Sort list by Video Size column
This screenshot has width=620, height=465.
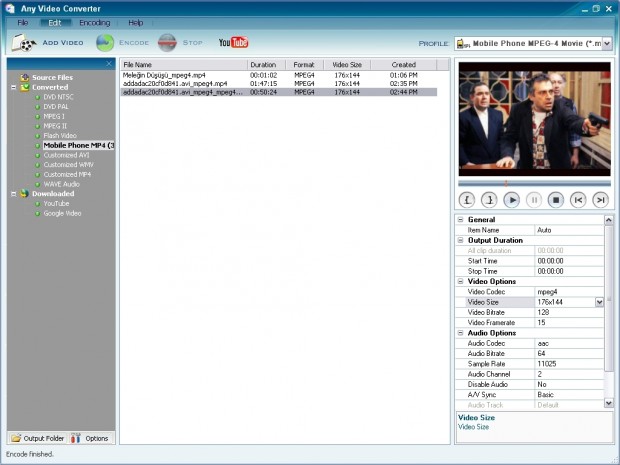[x=347, y=64]
